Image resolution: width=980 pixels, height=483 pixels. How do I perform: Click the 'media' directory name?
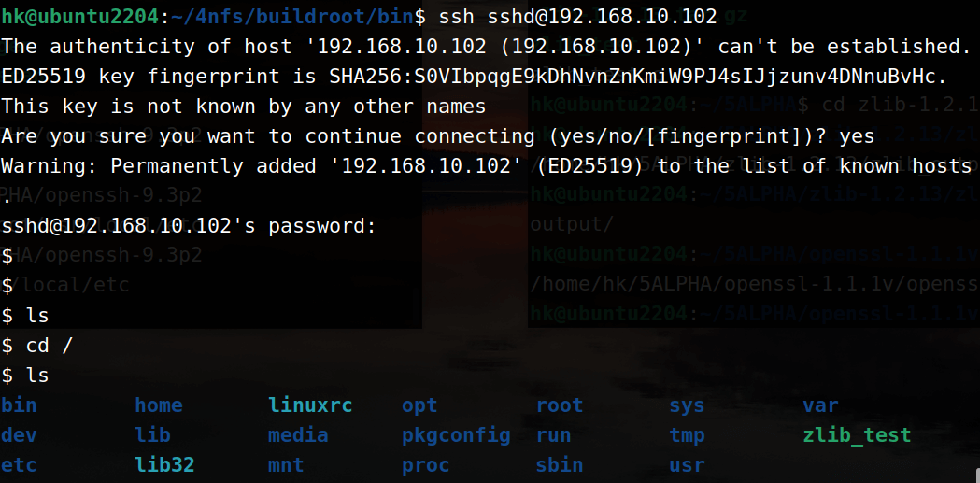tap(297, 435)
